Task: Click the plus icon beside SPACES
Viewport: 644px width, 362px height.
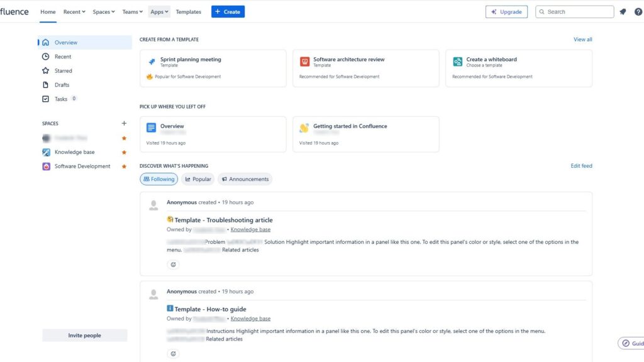Action: click(124, 123)
